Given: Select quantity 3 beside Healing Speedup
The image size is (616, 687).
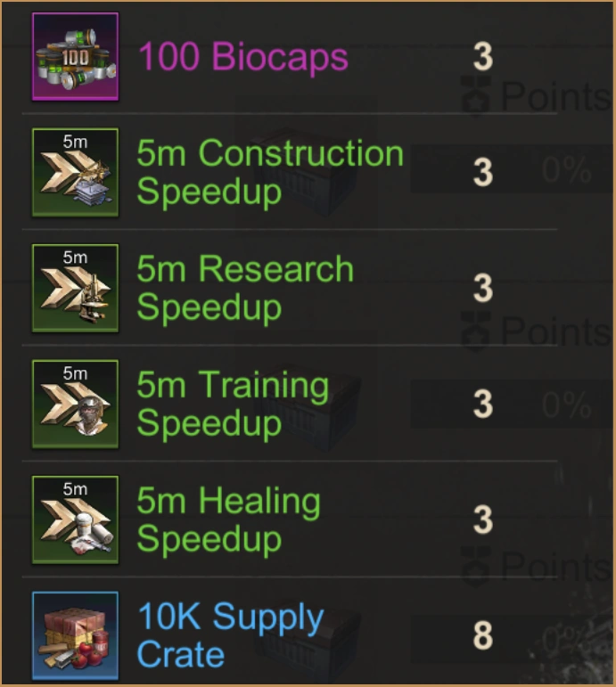Looking at the screenshot, I should pos(482,519).
